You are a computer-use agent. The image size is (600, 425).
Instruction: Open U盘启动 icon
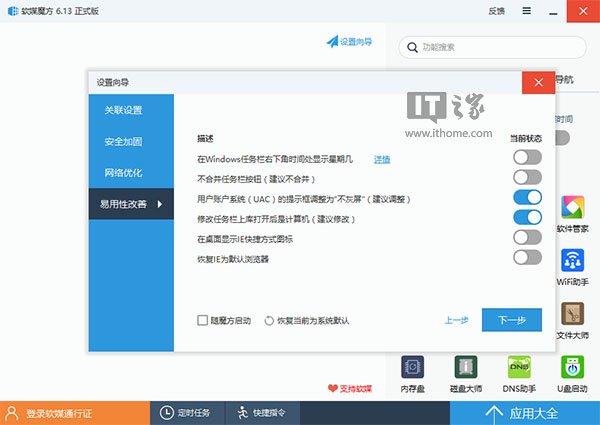572,367
